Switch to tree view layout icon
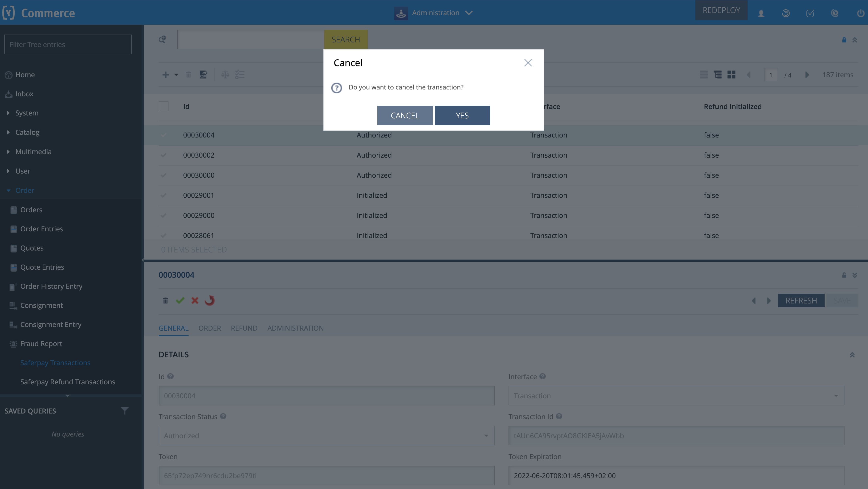Screen dimensions: 868x489 717,75
